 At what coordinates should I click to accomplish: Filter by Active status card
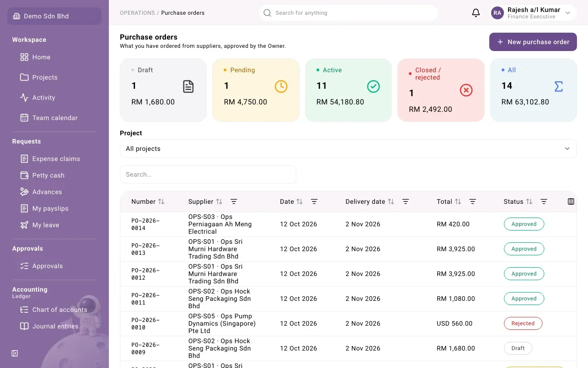pos(348,90)
